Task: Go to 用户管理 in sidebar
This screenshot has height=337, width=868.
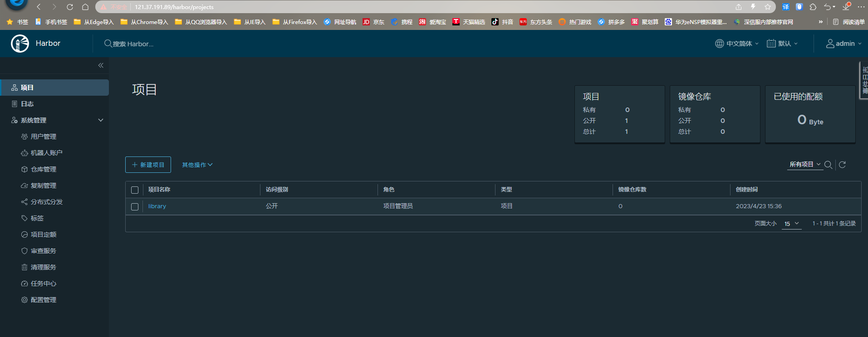Action: pyautogui.click(x=44, y=137)
